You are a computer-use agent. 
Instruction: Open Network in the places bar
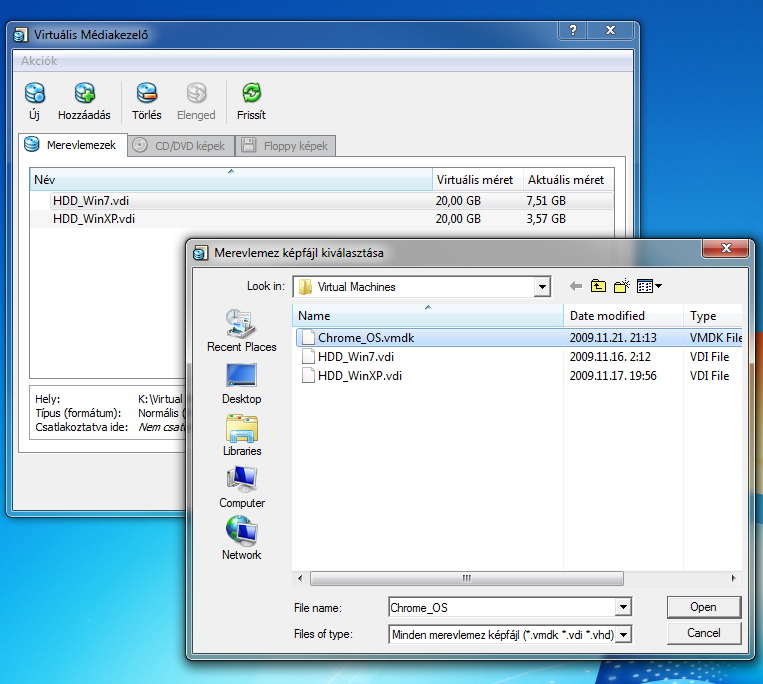point(241,538)
